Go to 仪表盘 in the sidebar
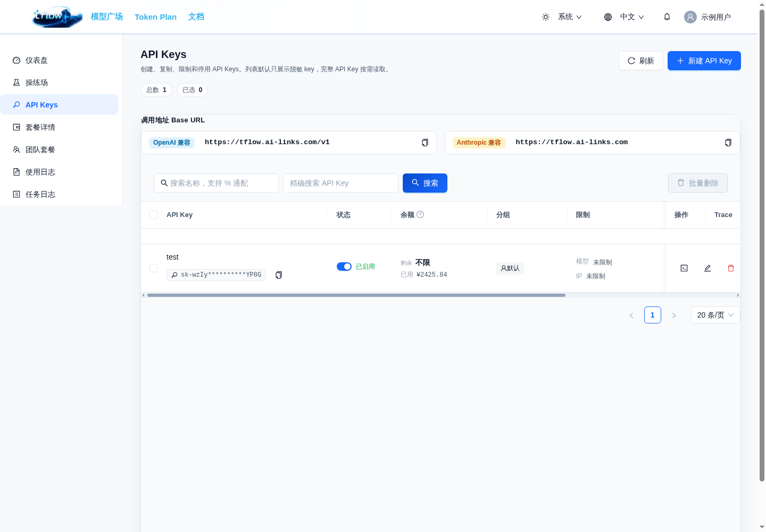The width and height of the screenshot is (766, 532). pyautogui.click(x=59, y=60)
